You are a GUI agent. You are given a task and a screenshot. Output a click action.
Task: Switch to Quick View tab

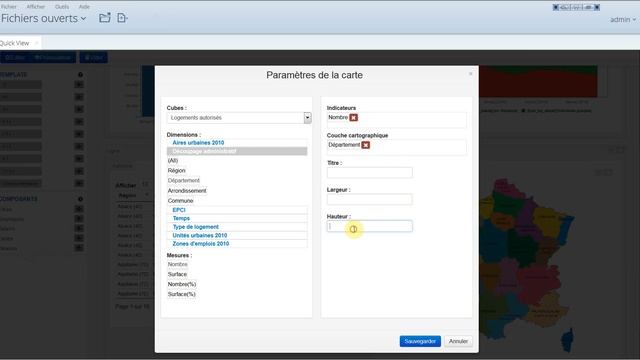pyautogui.click(x=15, y=43)
